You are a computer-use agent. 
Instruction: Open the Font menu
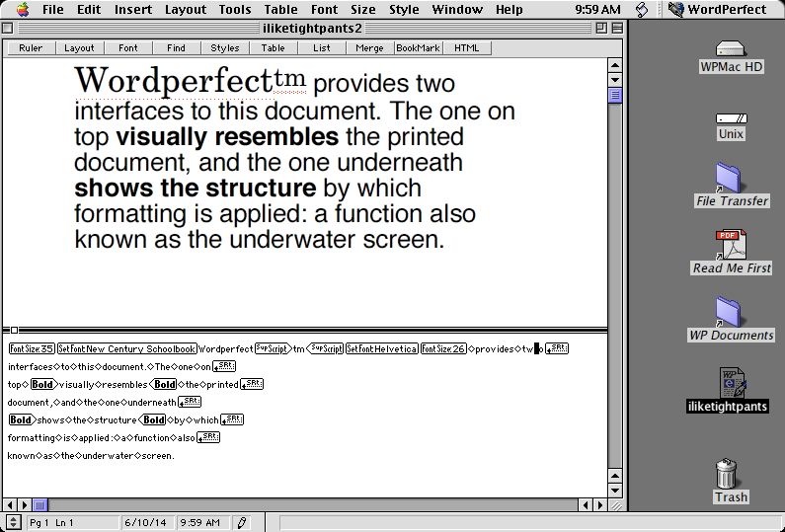(x=324, y=9)
